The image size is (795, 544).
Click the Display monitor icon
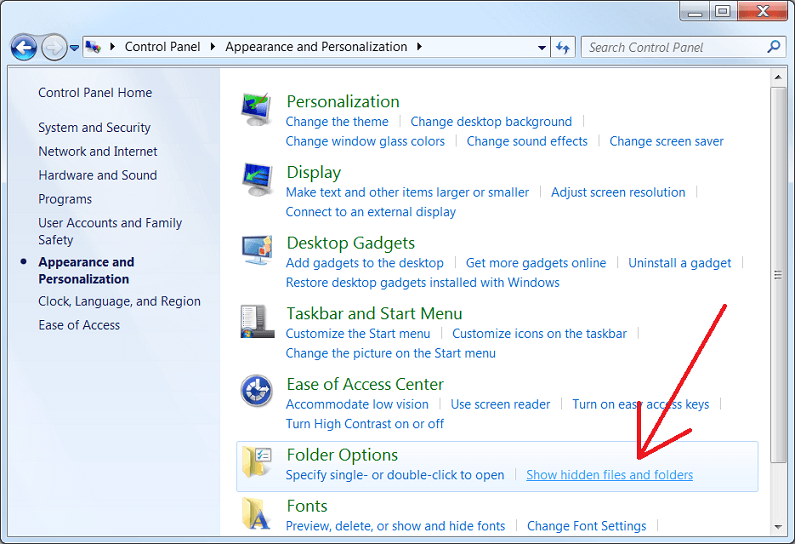click(257, 180)
